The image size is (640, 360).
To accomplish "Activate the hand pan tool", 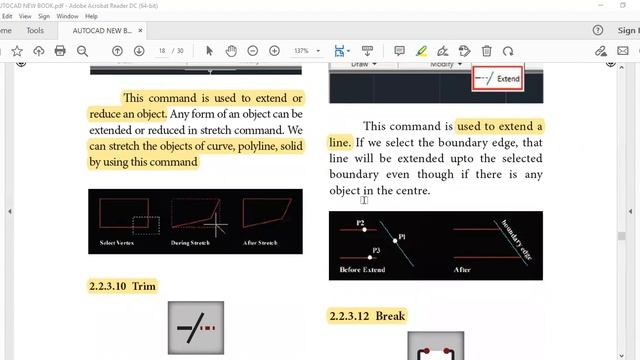I will click(231, 51).
